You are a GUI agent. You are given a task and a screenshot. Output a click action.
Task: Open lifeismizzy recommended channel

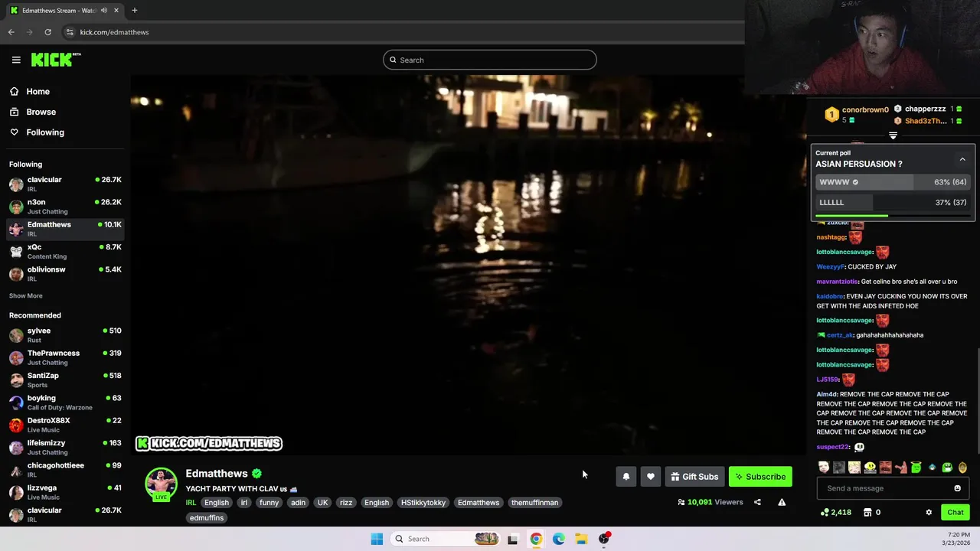(65, 447)
